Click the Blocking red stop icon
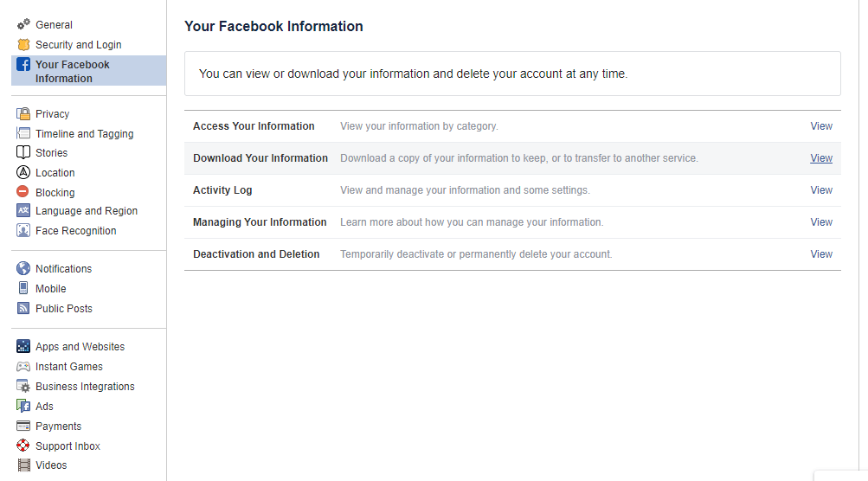 pos(23,192)
